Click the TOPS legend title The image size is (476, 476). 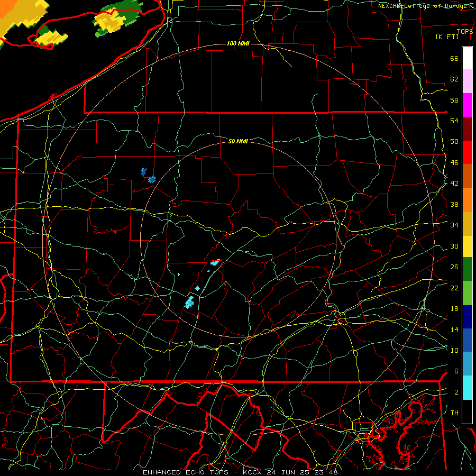point(465,31)
